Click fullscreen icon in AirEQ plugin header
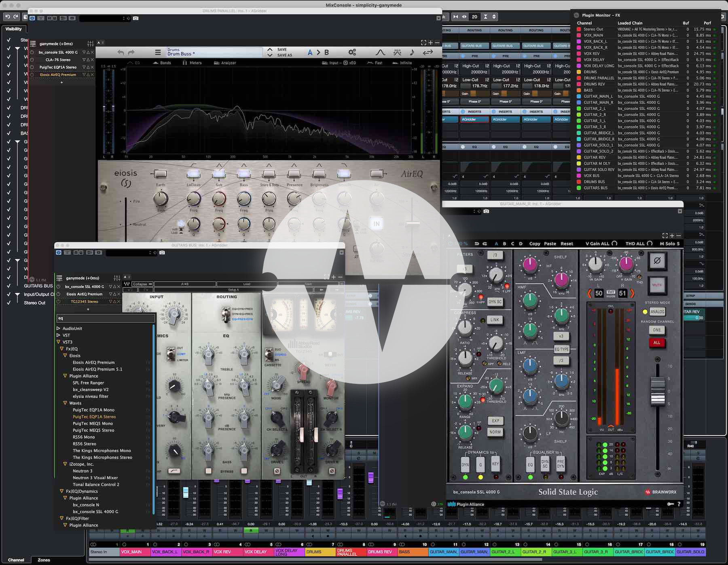 (423, 42)
